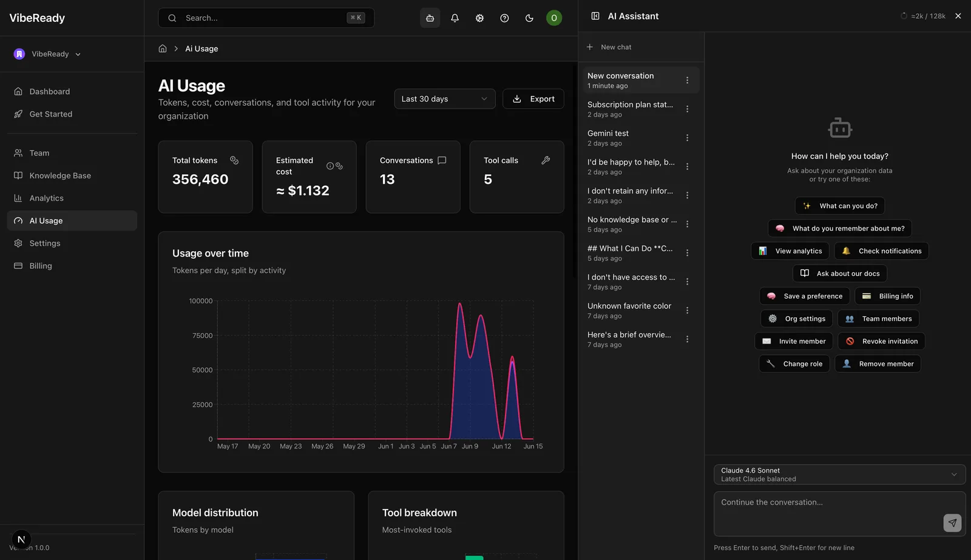The width and height of the screenshot is (971, 560).
Task: Open help question mark icon
Action: (504, 18)
